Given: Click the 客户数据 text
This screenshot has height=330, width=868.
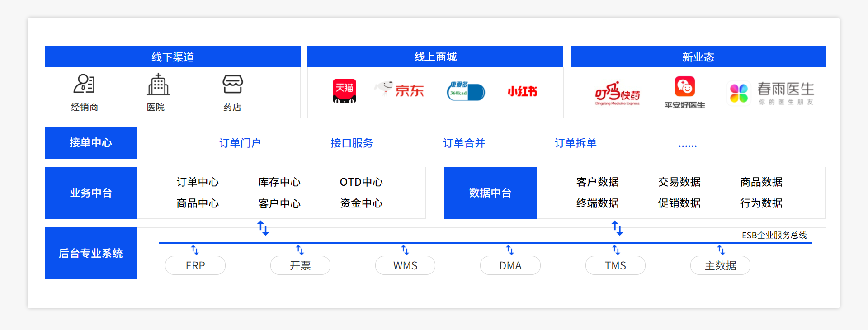Looking at the screenshot, I should click(x=598, y=182).
